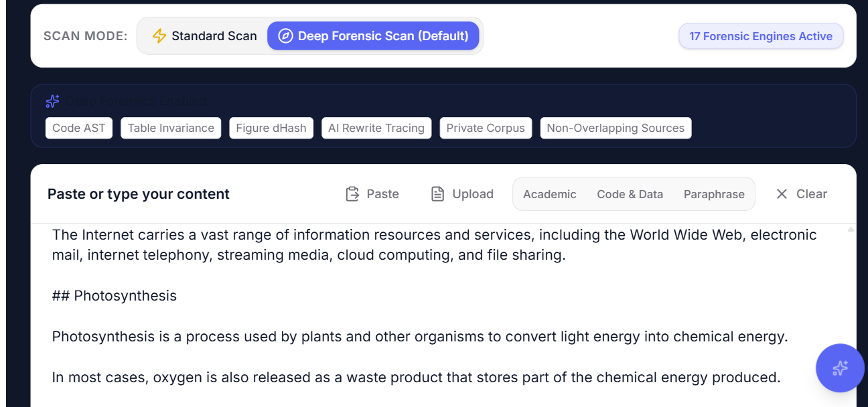The image size is (868, 407).
Task: Click the 'Paste or type your content' heading
Action: coord(139,194)
